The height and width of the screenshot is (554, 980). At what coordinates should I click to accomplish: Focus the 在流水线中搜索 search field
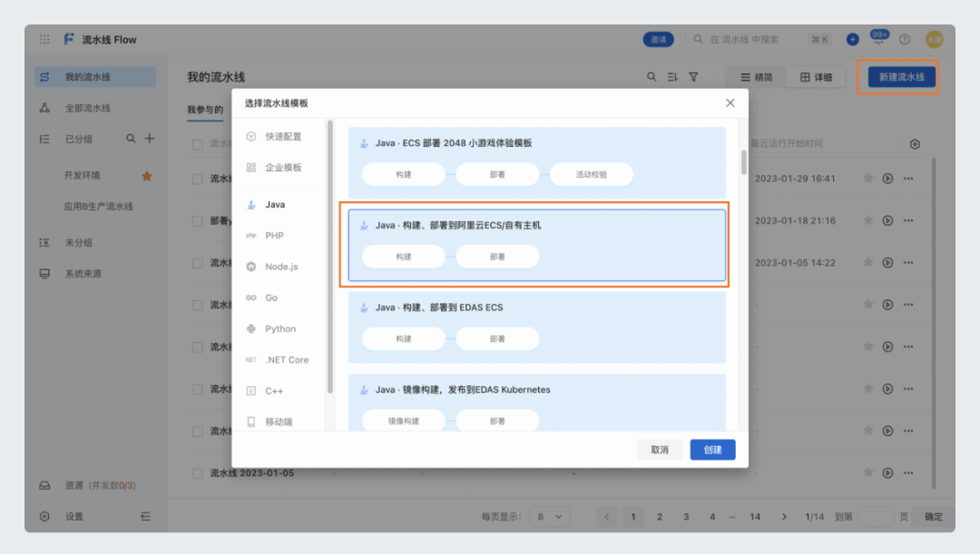click(x=744, y=39)
